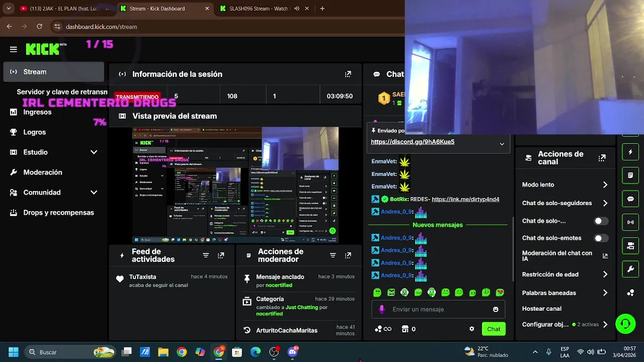Open the browser tab search dropdown
The width and height of the screenshot is (644, 362).
point(8,9)
